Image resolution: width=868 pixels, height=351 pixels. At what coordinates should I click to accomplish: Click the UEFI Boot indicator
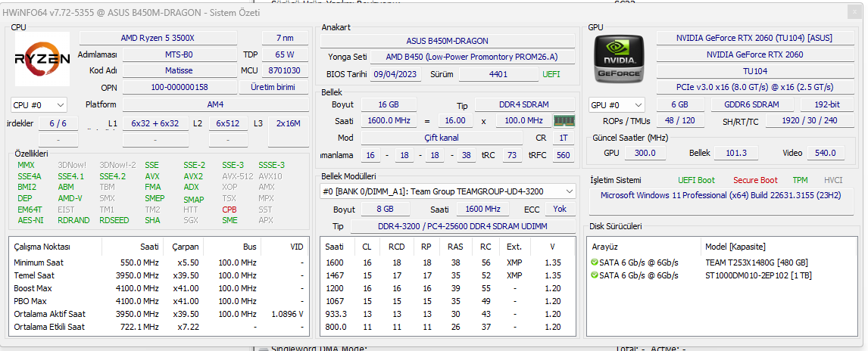click(696, 180)
